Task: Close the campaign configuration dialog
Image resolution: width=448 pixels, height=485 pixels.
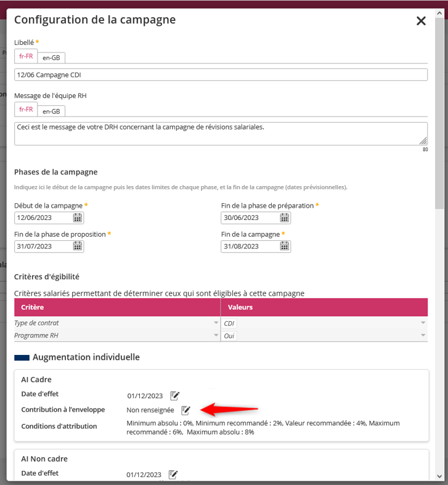Action: click(x=421, y=21)
